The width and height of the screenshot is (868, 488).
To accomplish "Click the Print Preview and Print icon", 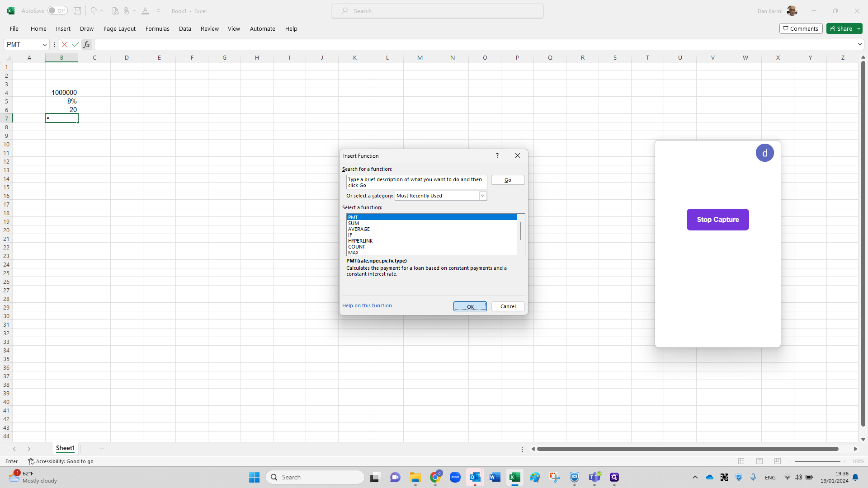I will click(115, 11).
